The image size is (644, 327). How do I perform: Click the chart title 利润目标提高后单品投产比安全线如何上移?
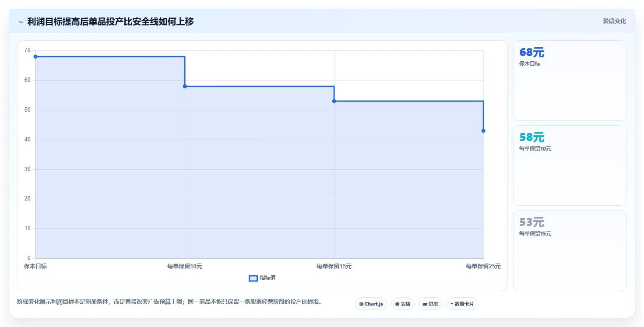(110, 21)
